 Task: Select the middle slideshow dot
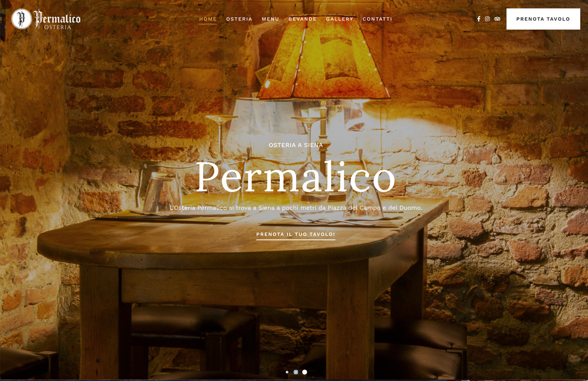pyautogui.click(x=296, y=372)
